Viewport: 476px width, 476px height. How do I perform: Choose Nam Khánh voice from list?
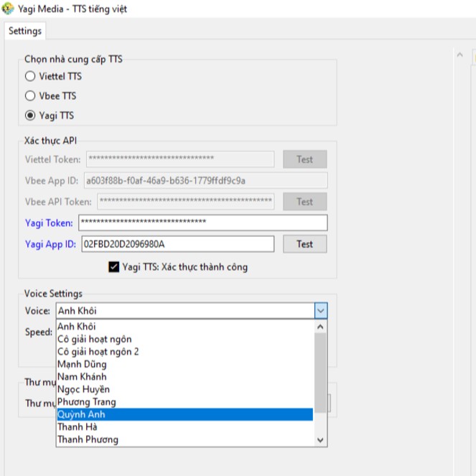(185, 377)
